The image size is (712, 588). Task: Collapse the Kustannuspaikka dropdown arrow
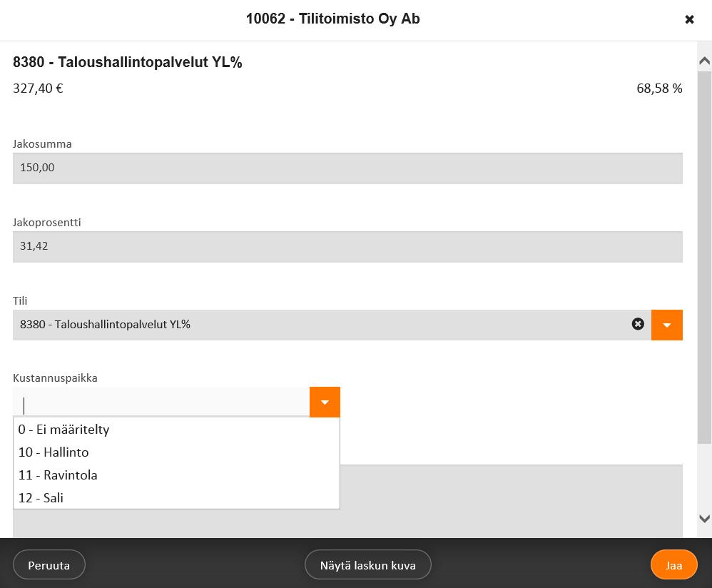(x=325, y=402)
